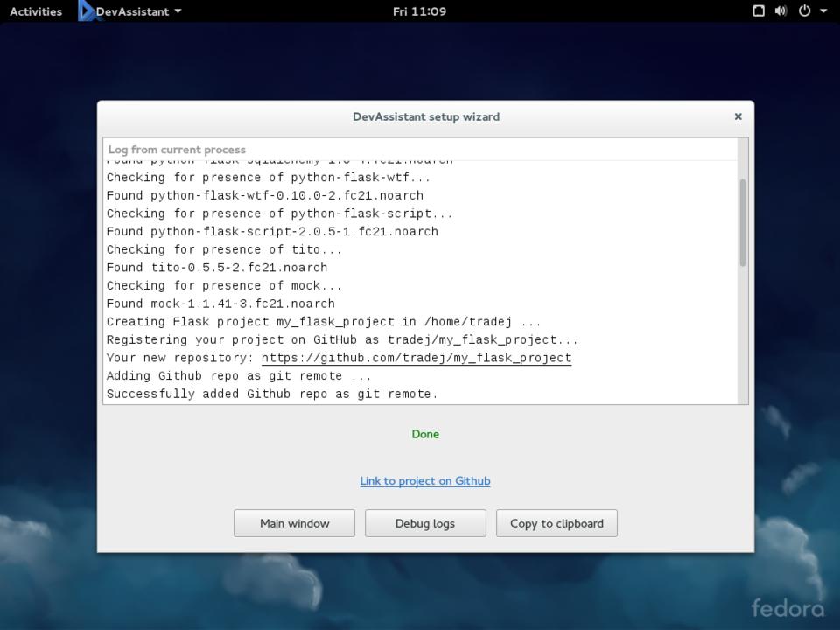Click the Creating Flask project log line

[324, 322]
